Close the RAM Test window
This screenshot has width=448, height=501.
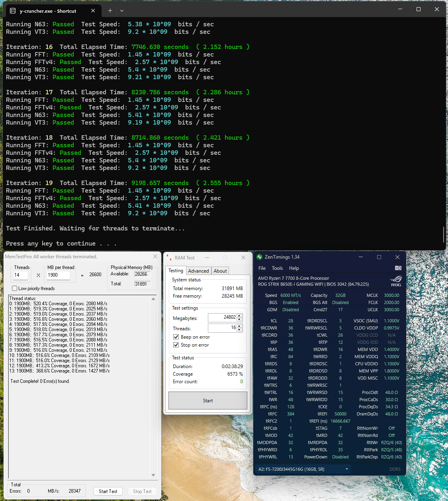click(243, 257)
